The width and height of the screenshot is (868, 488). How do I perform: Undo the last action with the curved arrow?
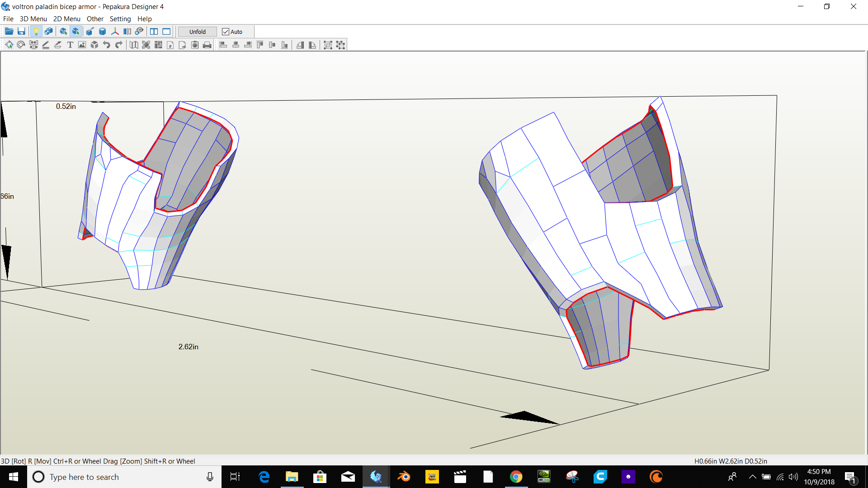click(107, 45)
